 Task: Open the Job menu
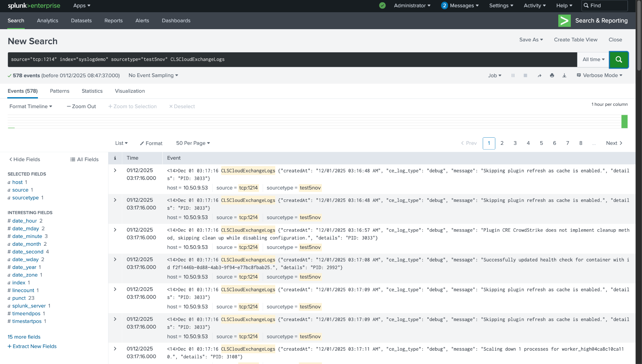point(495,76)
